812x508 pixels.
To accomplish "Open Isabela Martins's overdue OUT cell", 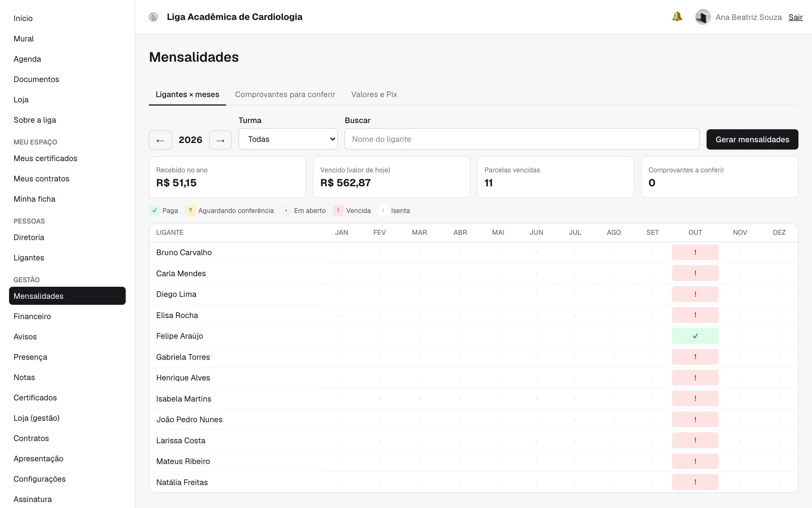I will (695, 398).
